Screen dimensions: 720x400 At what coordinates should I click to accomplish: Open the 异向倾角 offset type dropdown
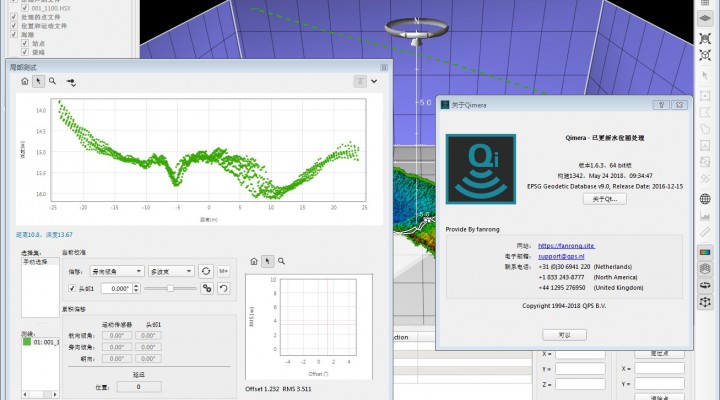(x=116, y=271)
